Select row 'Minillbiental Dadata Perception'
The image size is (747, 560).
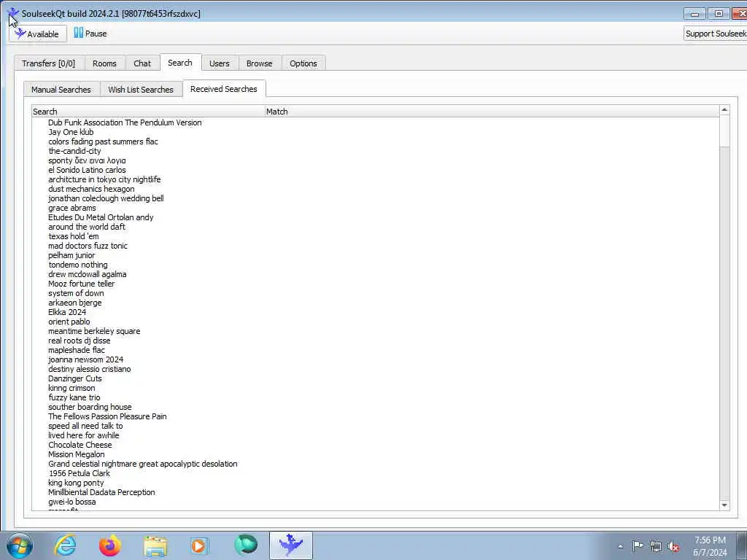coord(101,492)
